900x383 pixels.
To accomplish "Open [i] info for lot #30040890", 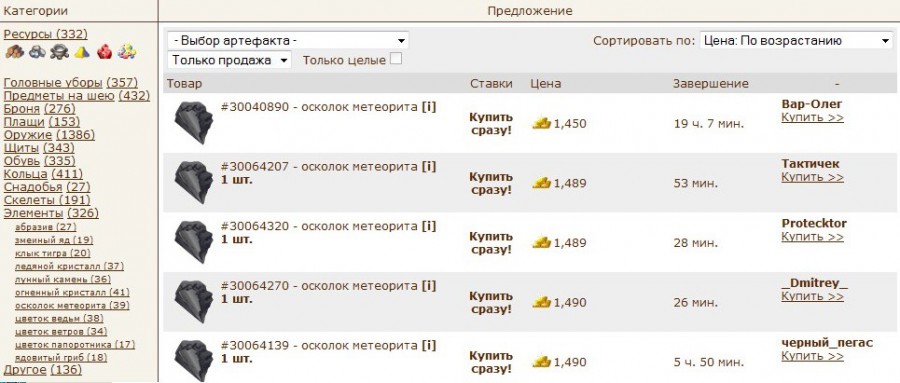I will (x=429, y=107).
